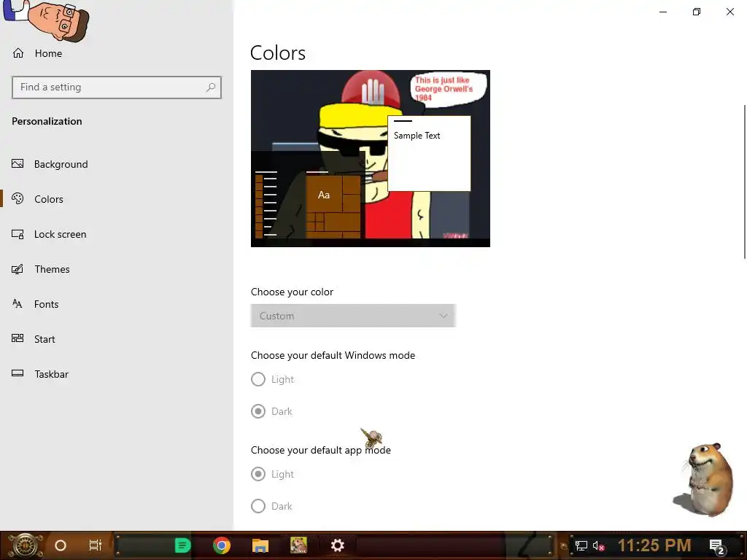This screenshot has height=560, width=747.
Task: Open the 11:25 PM clock flyout
Action: (654, 545)
